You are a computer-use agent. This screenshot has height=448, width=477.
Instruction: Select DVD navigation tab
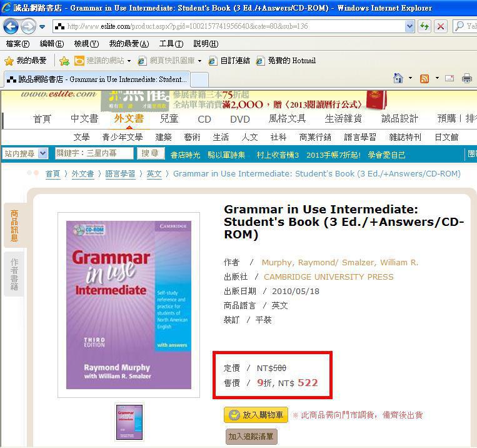(240, 119)
